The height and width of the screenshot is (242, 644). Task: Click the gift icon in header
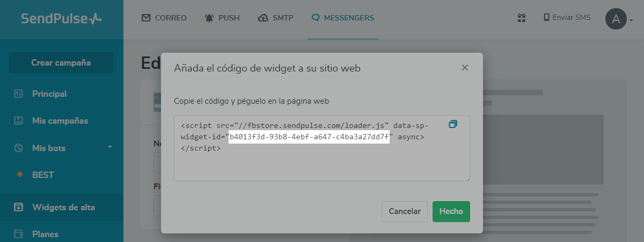pos(521,18)
